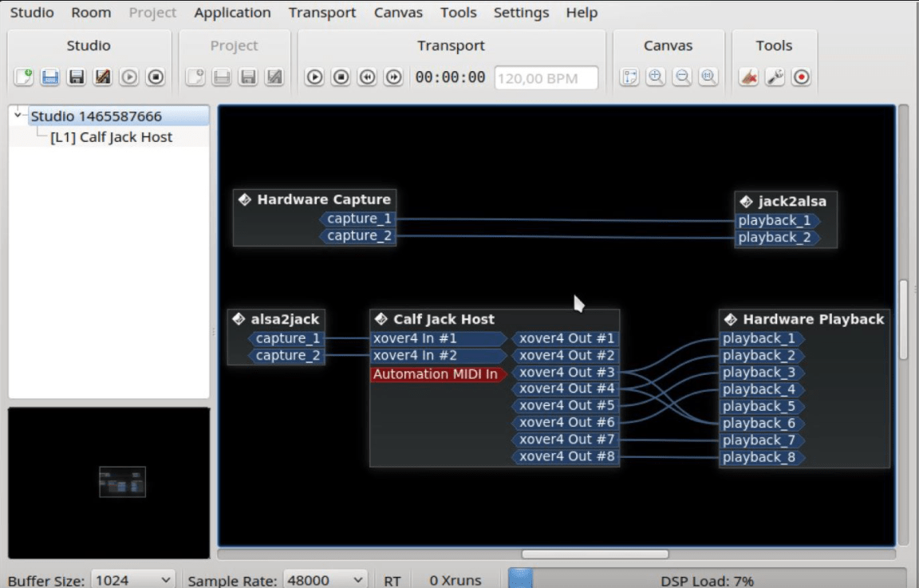This screenshot has height=588, width=919.
Task: Click Hardware Capture box diamond icon
Action: tap(245, 199)
